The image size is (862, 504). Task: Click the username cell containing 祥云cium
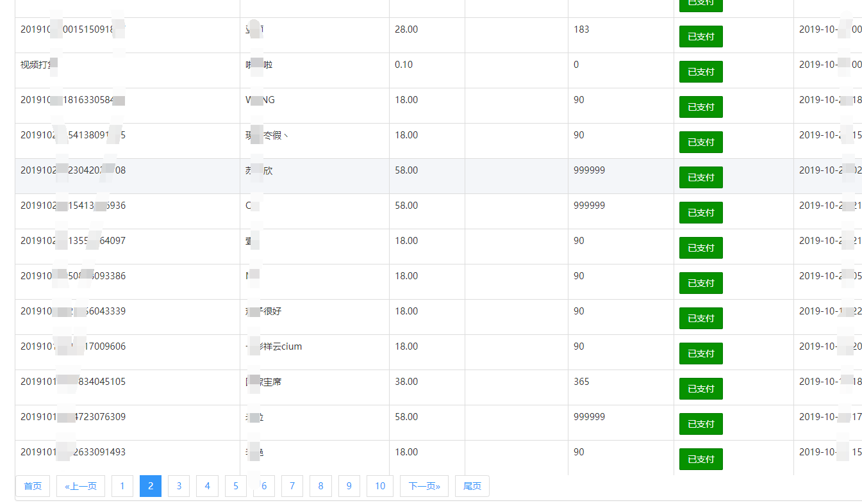(x=315, y=352)
